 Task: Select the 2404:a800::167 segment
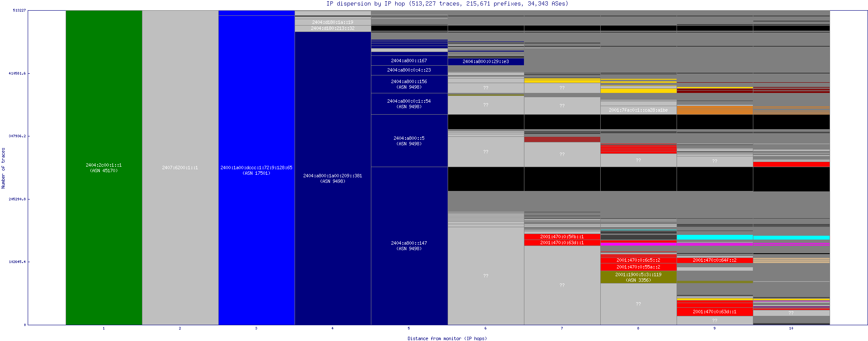point(409,61)
